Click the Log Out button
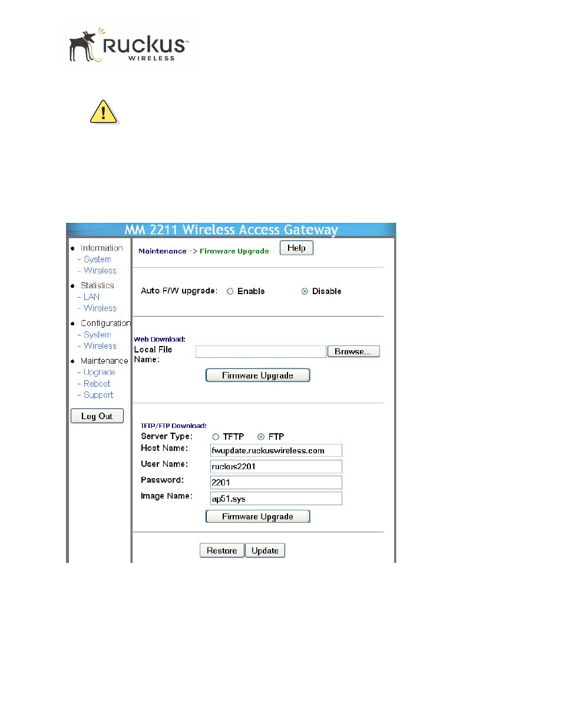 [97, 416]
